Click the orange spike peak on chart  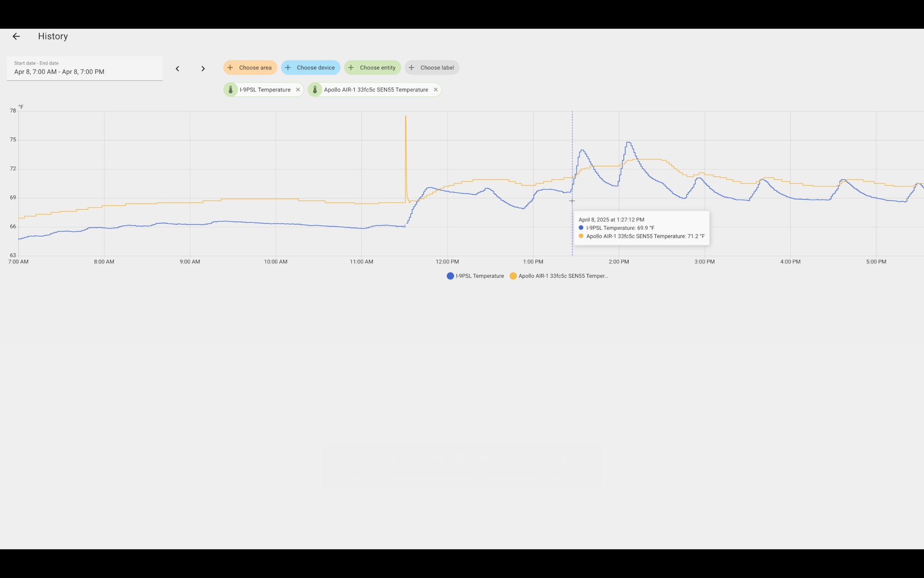[406, 117]
